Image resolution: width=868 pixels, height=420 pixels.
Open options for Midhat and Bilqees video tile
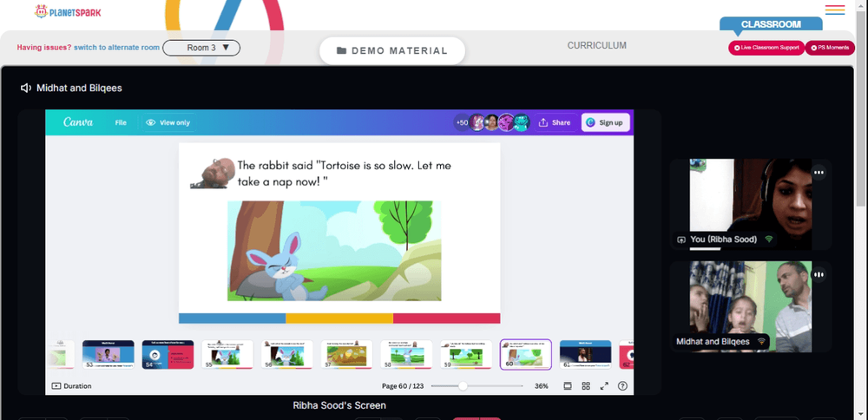coord(819,274)
